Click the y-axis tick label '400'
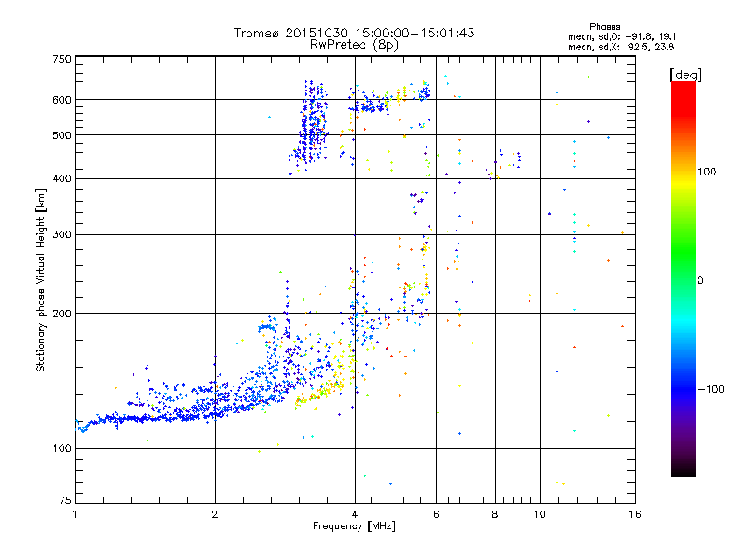 point(62,178)
